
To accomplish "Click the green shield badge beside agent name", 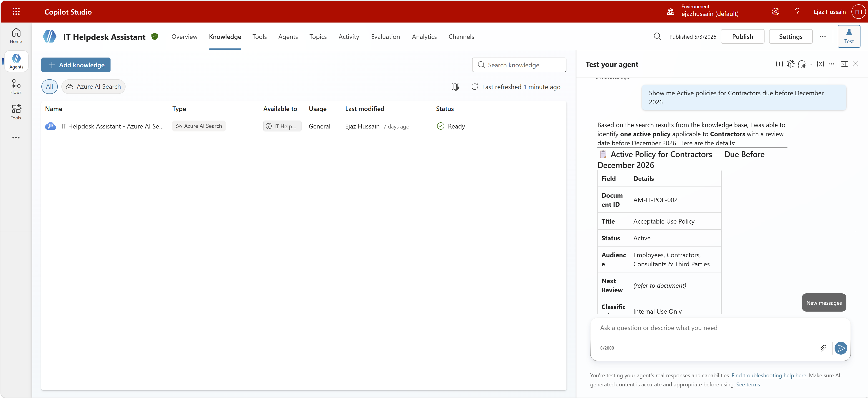I will pos(155,36).
